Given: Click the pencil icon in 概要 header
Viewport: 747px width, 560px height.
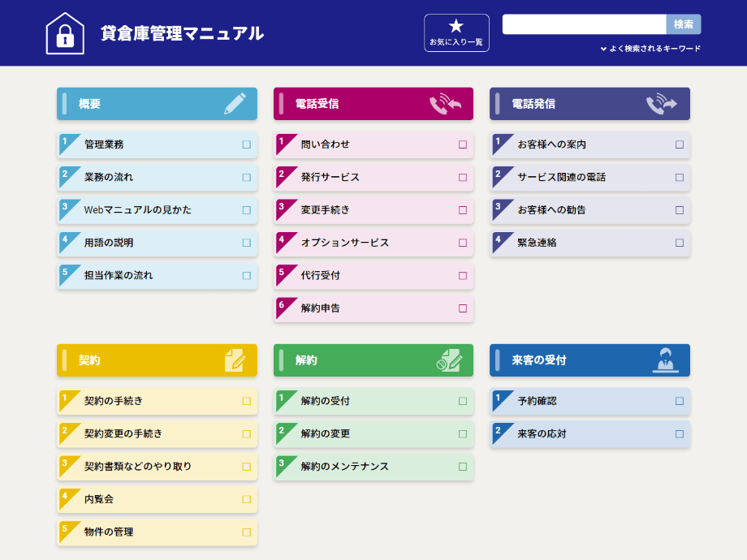Looking at the screenshot, I should pos(235,104).
